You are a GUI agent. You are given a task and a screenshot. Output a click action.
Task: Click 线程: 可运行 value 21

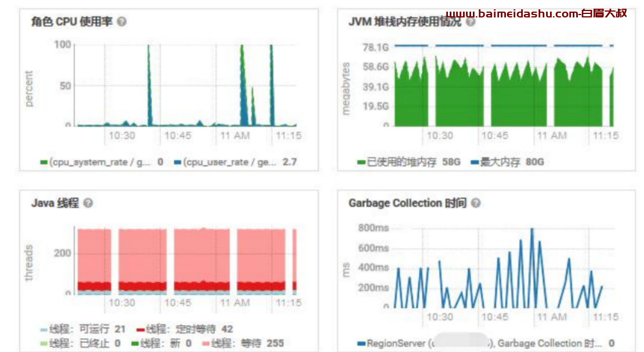tap(120, 329)
